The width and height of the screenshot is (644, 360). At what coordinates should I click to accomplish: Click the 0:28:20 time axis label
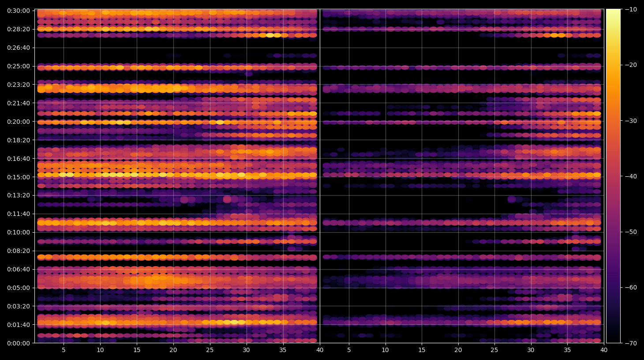pyautogui.click(x=19, y=29)
